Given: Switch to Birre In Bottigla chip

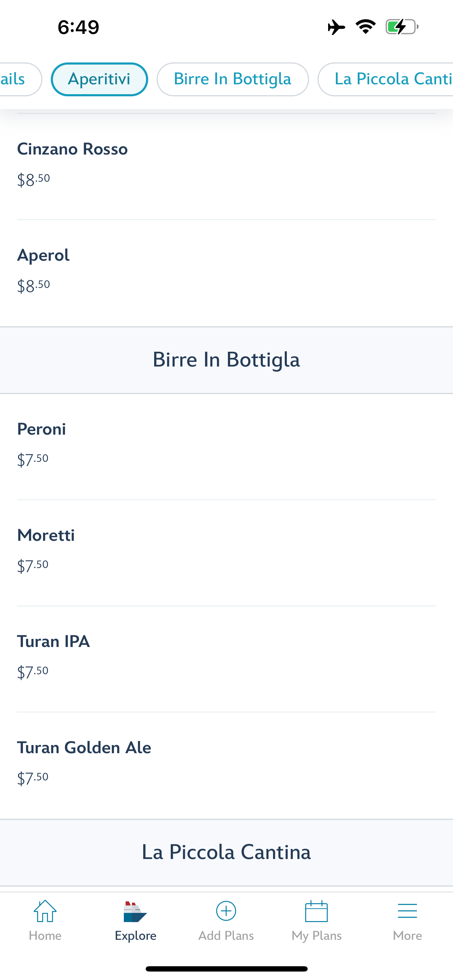Looking at the screenshot, I should pyautogui.click(x=232, y=79).
